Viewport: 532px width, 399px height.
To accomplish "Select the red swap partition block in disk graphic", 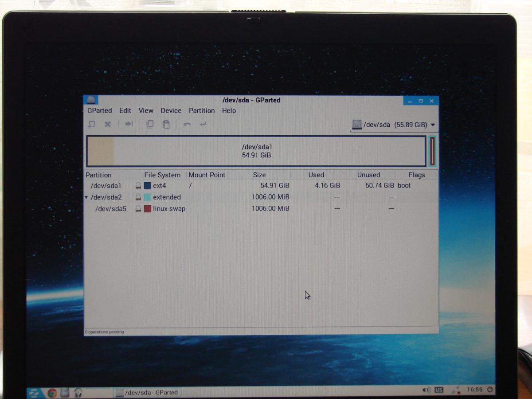I will [432, 151].
